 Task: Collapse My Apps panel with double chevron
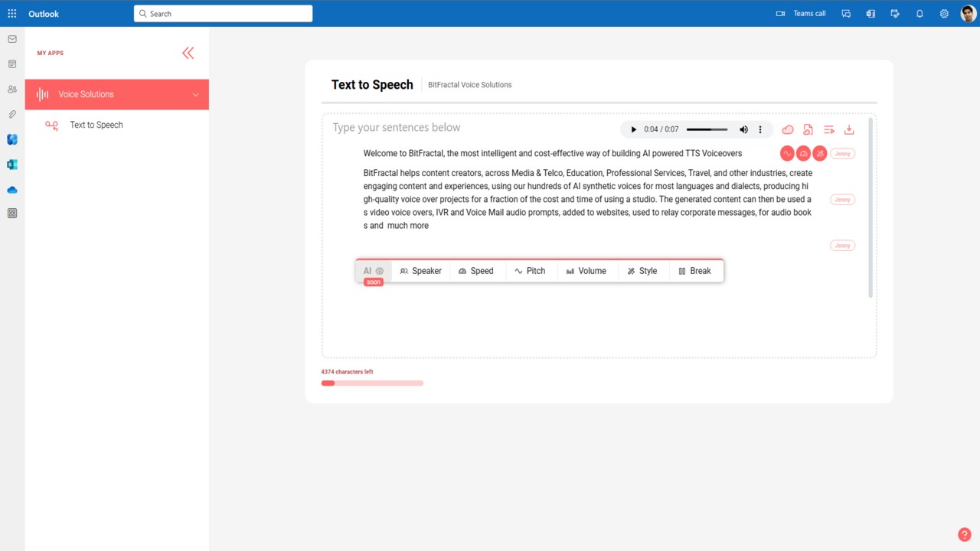pos(188,53)
